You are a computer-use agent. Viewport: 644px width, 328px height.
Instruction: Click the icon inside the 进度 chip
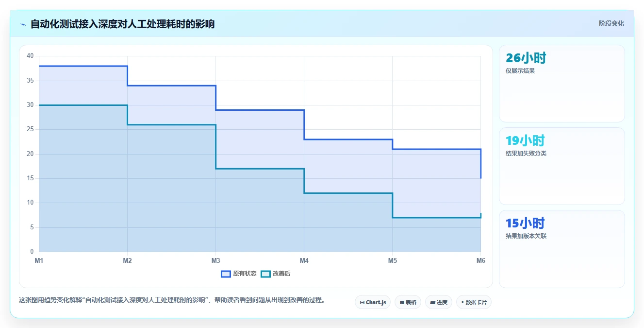tap(432, 302)
